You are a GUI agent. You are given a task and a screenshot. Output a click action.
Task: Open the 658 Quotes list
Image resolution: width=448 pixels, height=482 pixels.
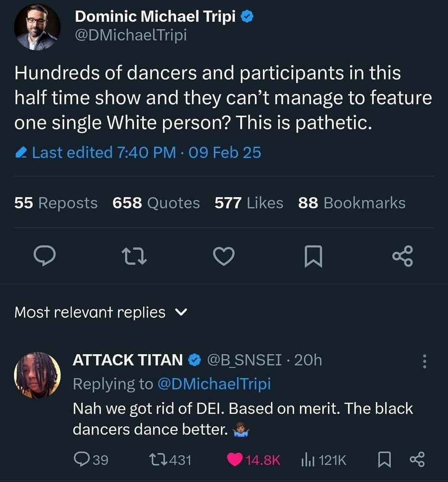point(156,203)
